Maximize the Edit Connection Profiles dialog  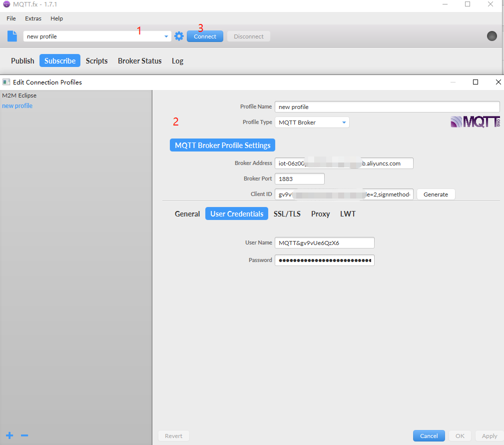pos(476,82)
